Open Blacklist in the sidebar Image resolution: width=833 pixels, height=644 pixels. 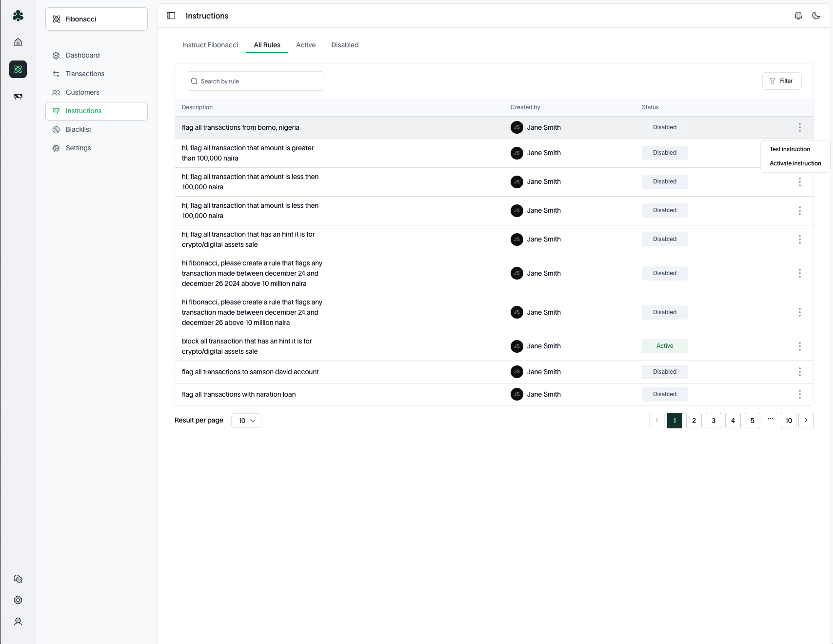tap(79, 129)
